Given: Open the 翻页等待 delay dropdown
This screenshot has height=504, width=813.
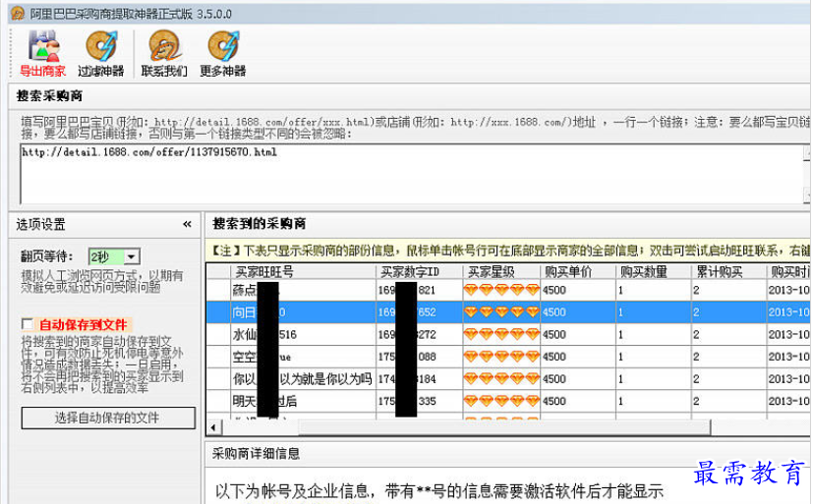Looking at the screenshot, I should pyautogui.click(x=132, y=256).
